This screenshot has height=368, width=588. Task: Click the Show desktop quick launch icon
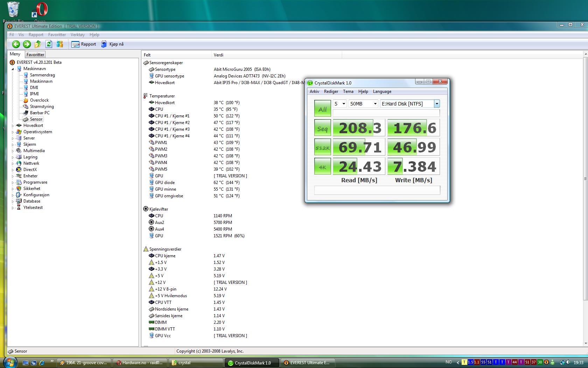point(26,363)
